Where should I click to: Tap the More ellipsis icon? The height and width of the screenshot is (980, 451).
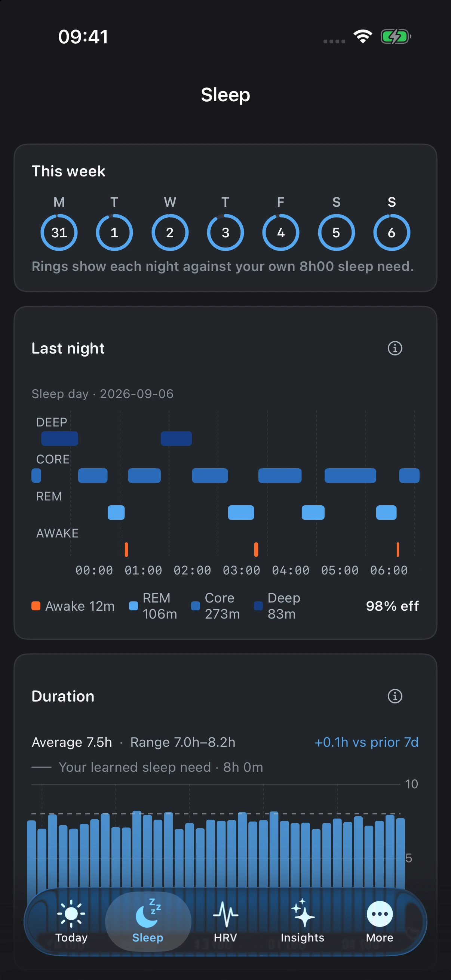point(380,913)
